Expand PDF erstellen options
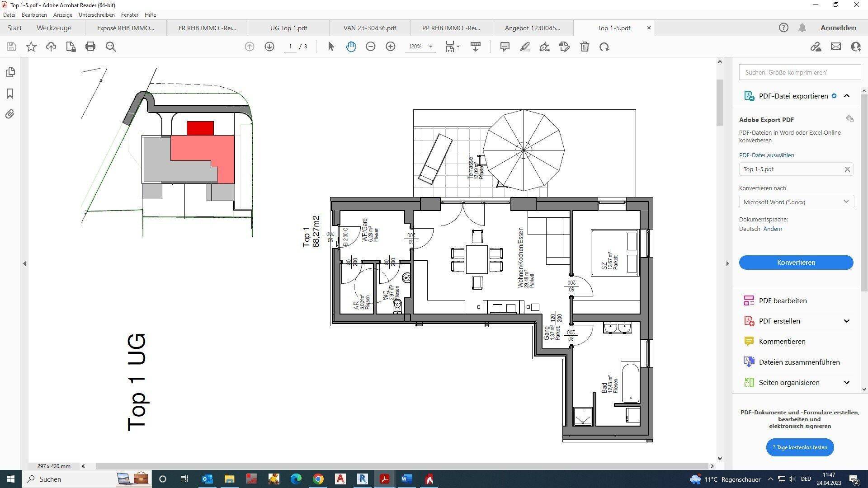Viewport: 868px width, 488px height. coord(847,321)
